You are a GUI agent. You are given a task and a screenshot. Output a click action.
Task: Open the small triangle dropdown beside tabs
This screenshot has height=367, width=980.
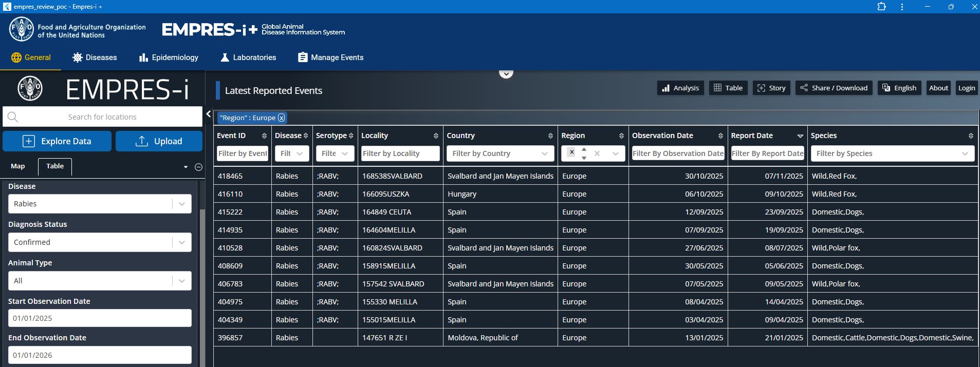click(x=186, y=167)
